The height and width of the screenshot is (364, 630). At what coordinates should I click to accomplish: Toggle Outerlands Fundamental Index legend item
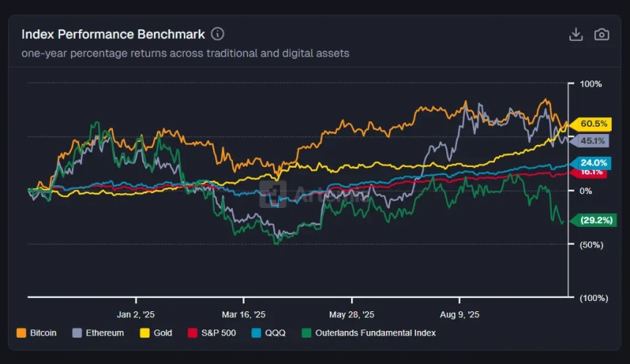coord(374,333)
